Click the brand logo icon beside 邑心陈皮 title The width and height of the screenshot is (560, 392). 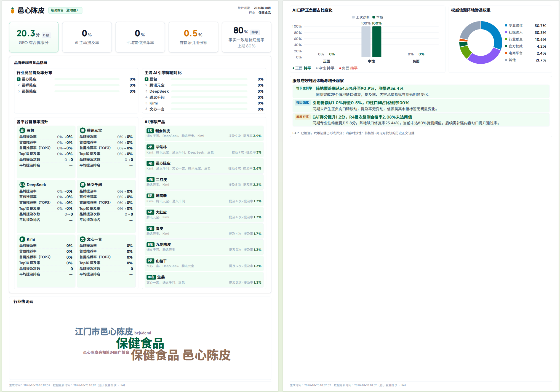(x=12, y=10)
